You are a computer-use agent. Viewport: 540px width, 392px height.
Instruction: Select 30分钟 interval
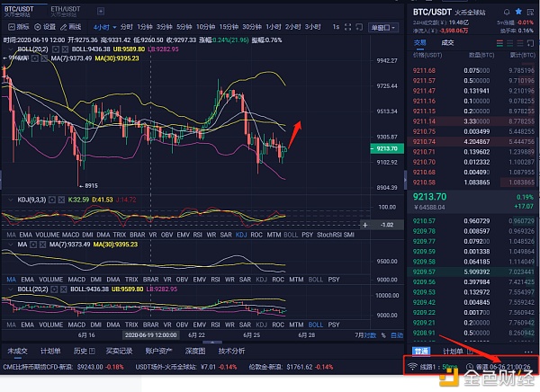(252, 27)
